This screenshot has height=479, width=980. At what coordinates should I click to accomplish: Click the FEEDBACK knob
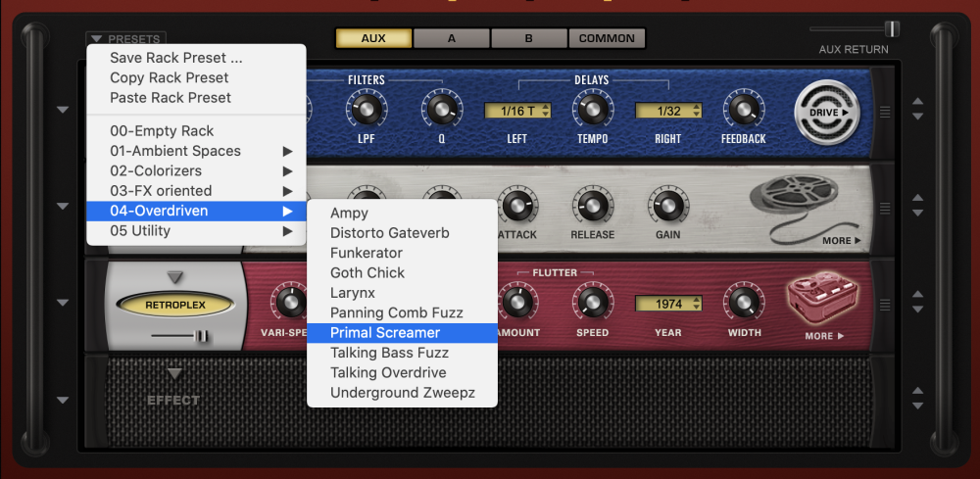click(743, 110)
